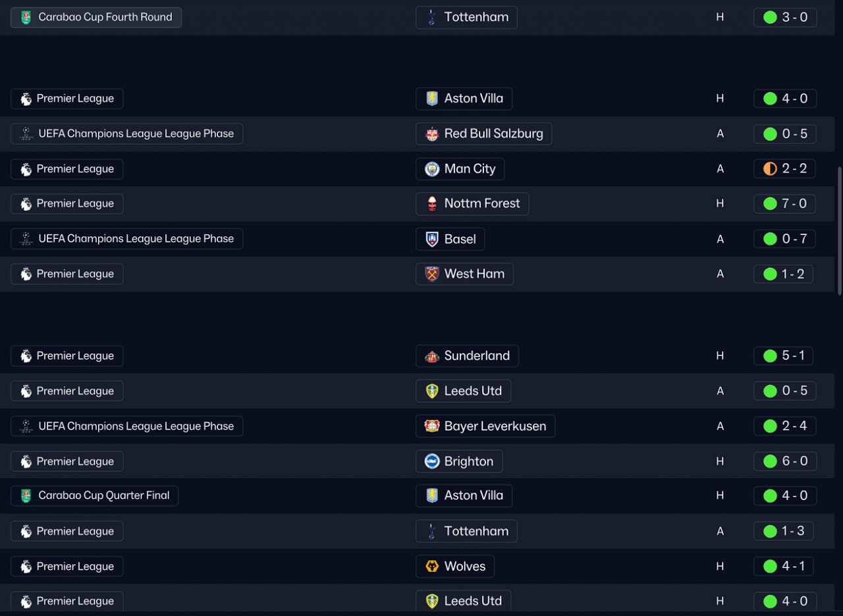Open the 0 - 7 result at Basel
Image resolution: width=843 pixels, height=616 pixels.
coord(785,240)
